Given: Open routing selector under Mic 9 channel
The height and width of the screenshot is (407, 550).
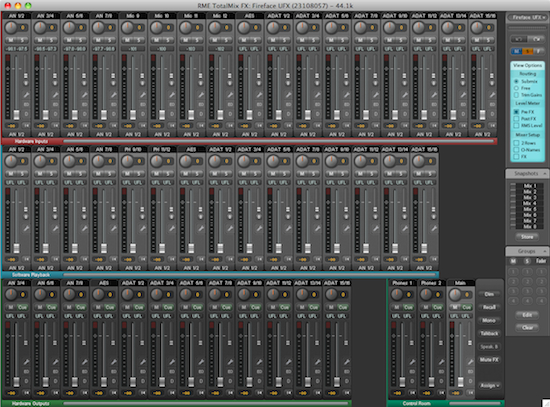Looking at the screenshot, I should [x=133, y=134].
